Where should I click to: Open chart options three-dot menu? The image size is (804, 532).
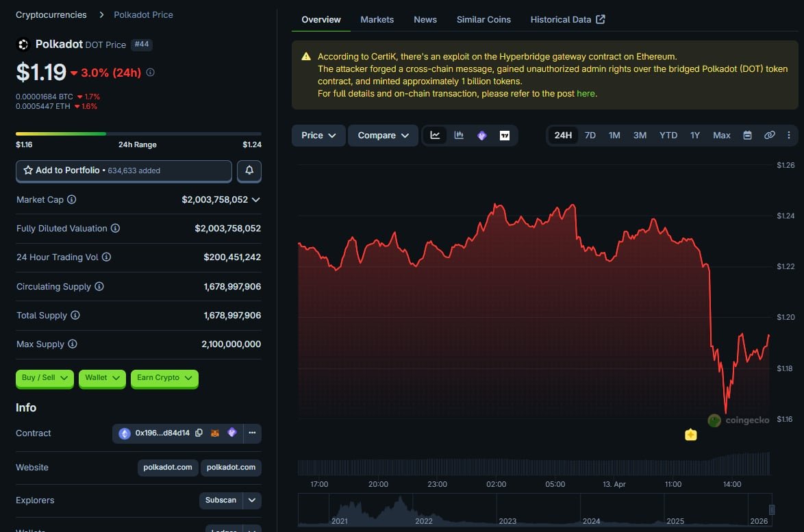[789, 136]
